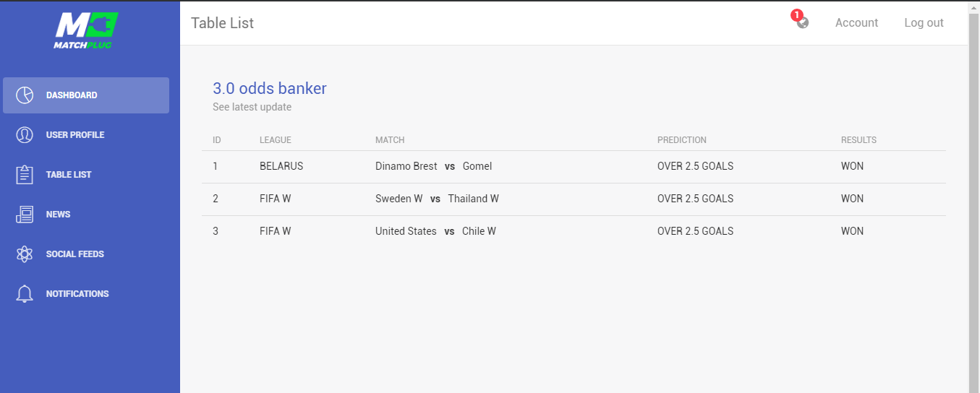Screen dimensions: 980x393
Task: Open the News section
Action: click(86, 215)
